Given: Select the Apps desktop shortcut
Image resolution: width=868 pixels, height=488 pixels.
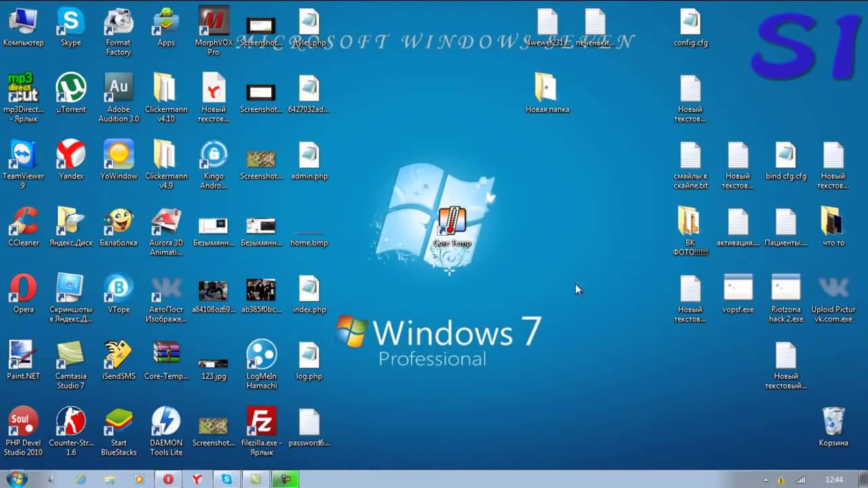Looking at the screenshot, I should pos(166,27).
